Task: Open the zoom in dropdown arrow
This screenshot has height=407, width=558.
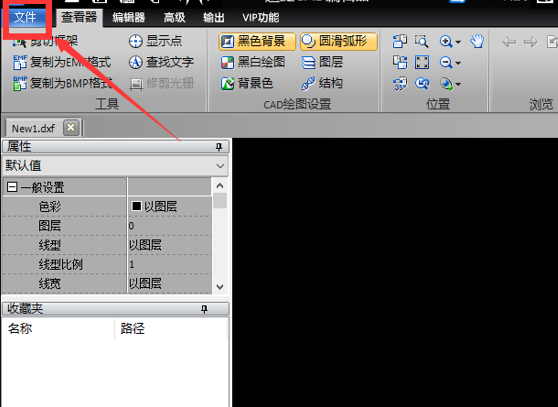Action: [458, 42]
